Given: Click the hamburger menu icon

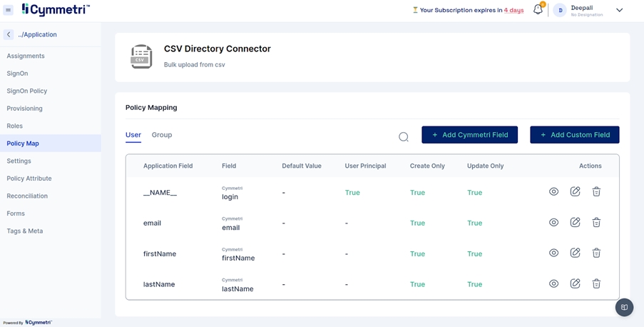Looking at the screenshot, I should (x=9, y=10).
